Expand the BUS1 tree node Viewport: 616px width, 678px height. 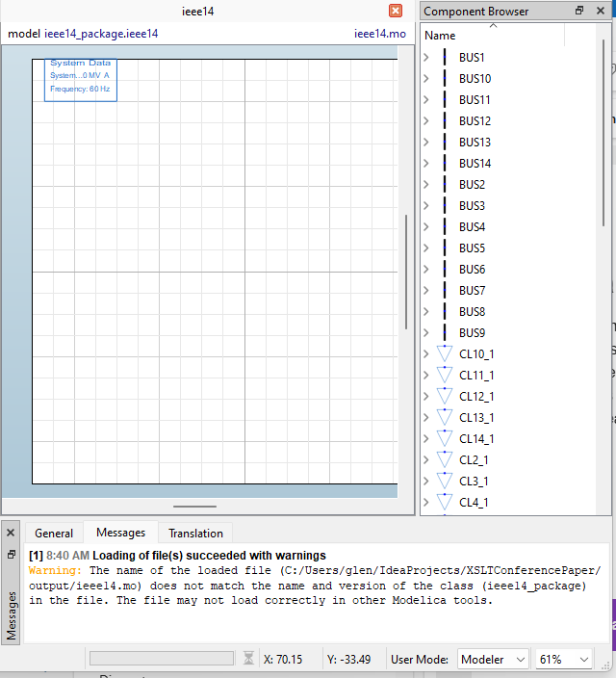pyautogui.click(x=426, y=58)
